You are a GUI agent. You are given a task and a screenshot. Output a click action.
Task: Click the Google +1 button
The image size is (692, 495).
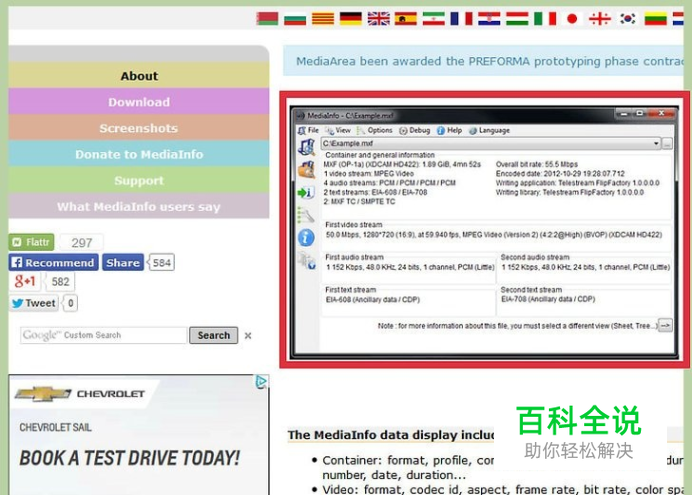[x=25, y=281]
